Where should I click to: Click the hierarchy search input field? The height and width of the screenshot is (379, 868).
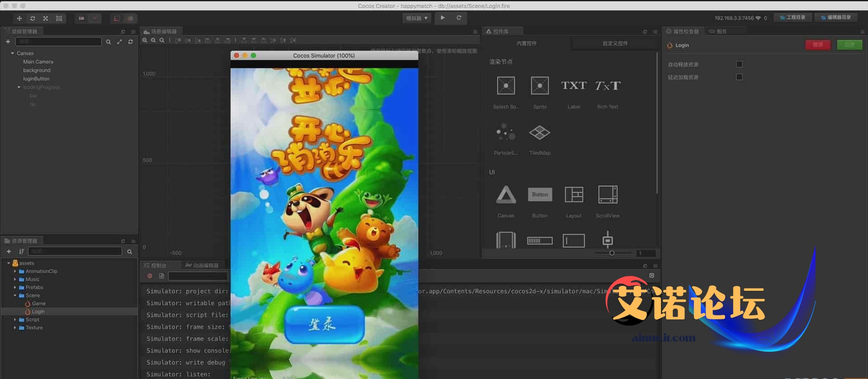click(x=58, y=42)
